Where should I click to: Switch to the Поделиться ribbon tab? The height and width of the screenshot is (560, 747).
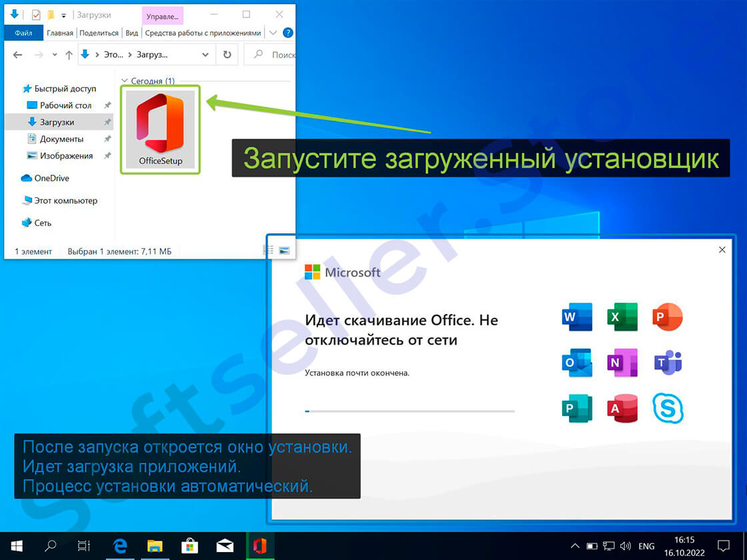99,33
